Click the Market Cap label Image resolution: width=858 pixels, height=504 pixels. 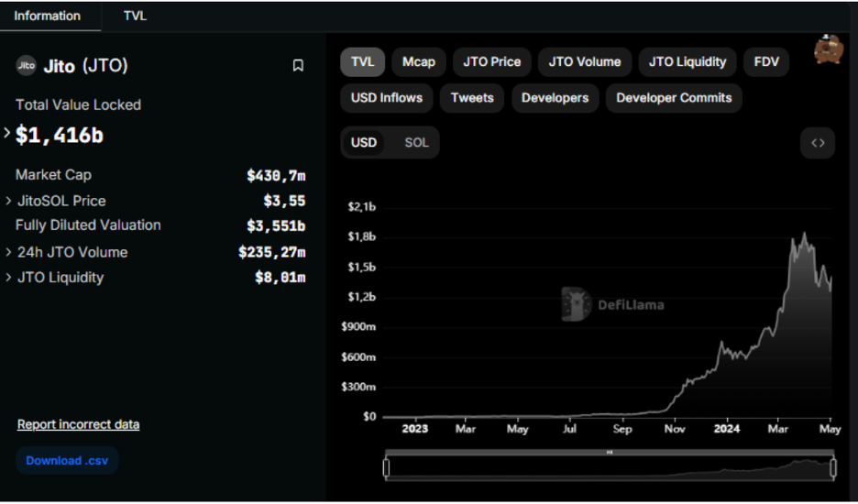53,175
